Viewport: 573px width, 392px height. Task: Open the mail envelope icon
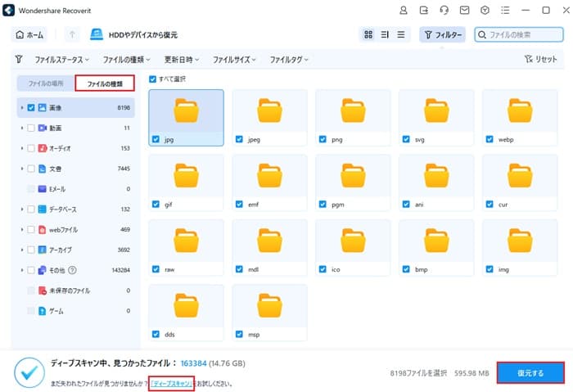tap(464, 10)
